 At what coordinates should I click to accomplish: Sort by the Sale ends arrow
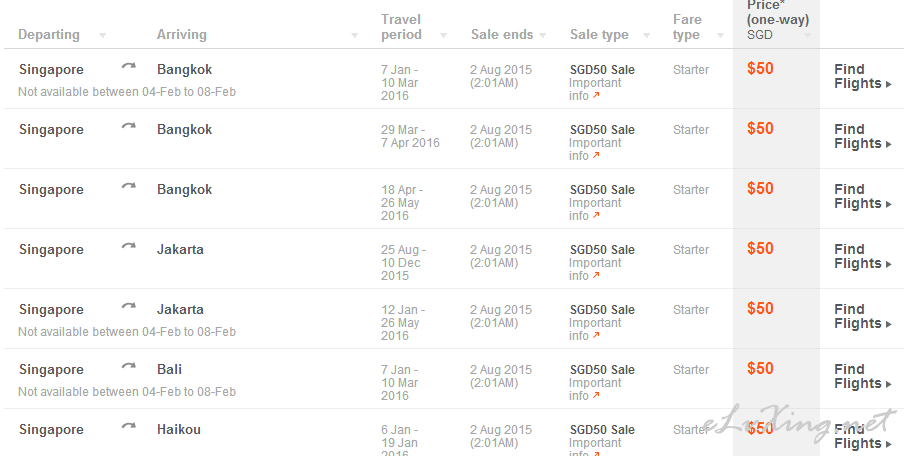click(x=543, y=36)
